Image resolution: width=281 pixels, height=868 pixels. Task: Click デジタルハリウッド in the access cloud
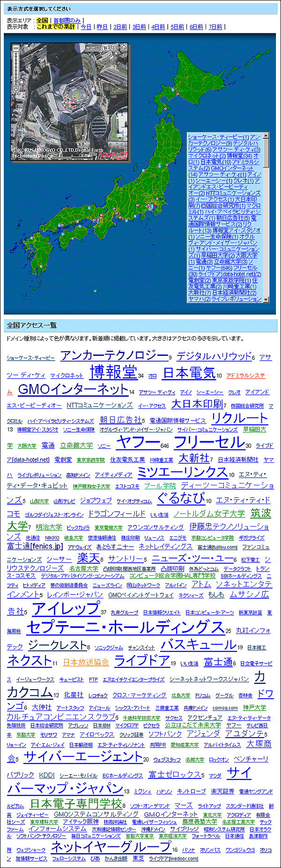coord(214,356)
